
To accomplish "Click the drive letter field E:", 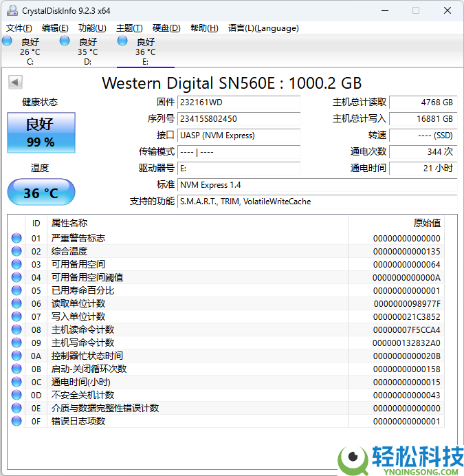I will pyautogui.click(x=239, y=168).
